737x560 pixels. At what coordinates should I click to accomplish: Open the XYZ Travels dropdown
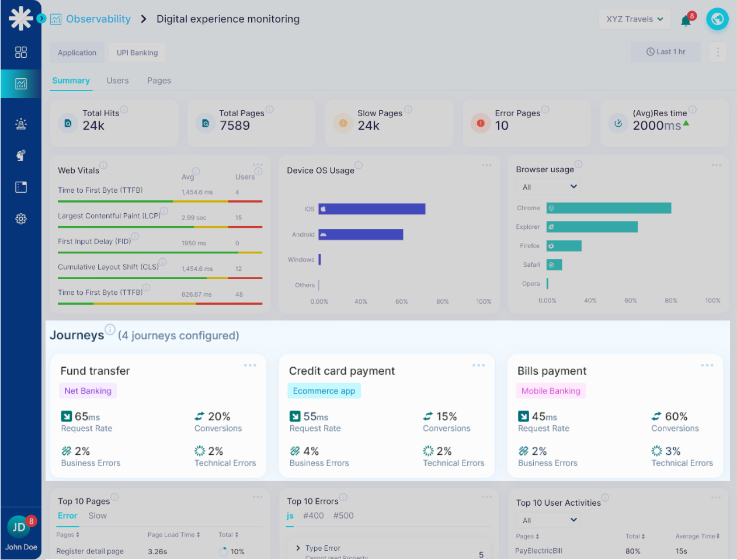634,19
